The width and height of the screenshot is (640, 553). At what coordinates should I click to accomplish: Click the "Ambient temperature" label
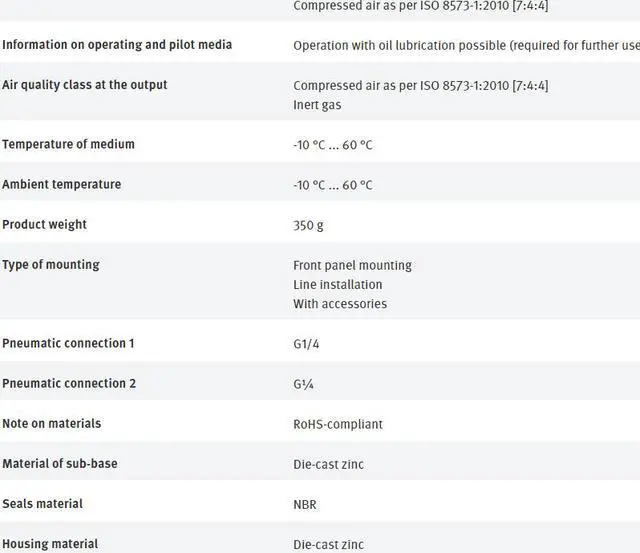(61, 184)
